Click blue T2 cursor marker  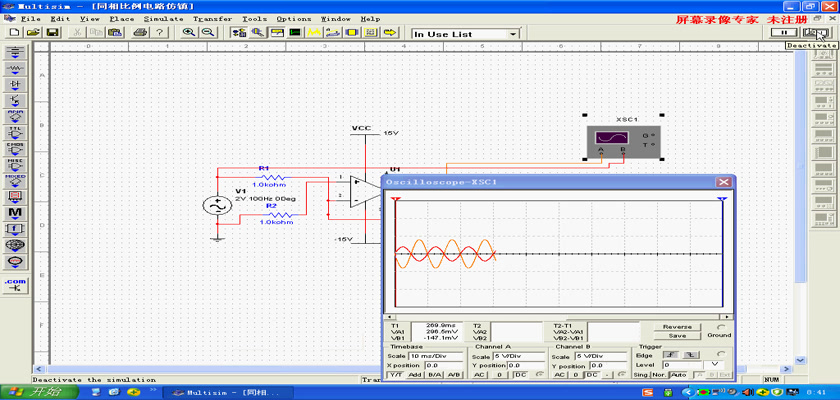[722, 200]
